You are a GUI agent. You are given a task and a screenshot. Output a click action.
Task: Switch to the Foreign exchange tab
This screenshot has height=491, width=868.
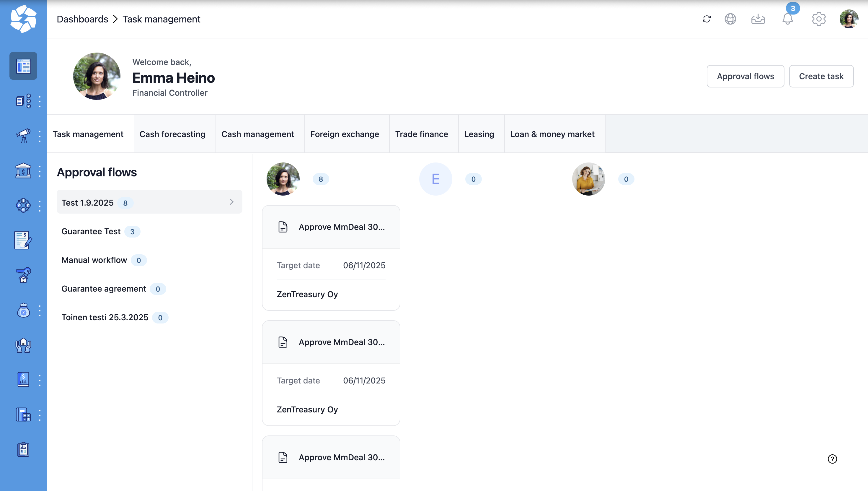coord(344,134)
